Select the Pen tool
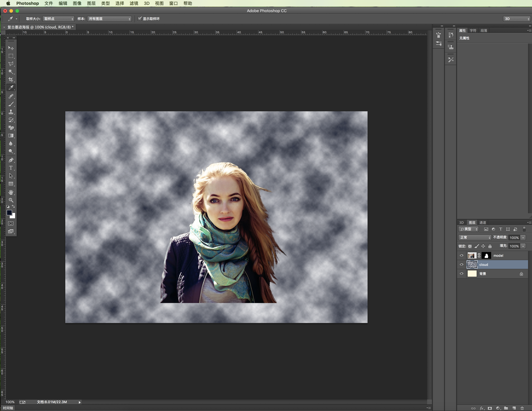The width and height of the screenshot is (532, 411). pos(11,160)
